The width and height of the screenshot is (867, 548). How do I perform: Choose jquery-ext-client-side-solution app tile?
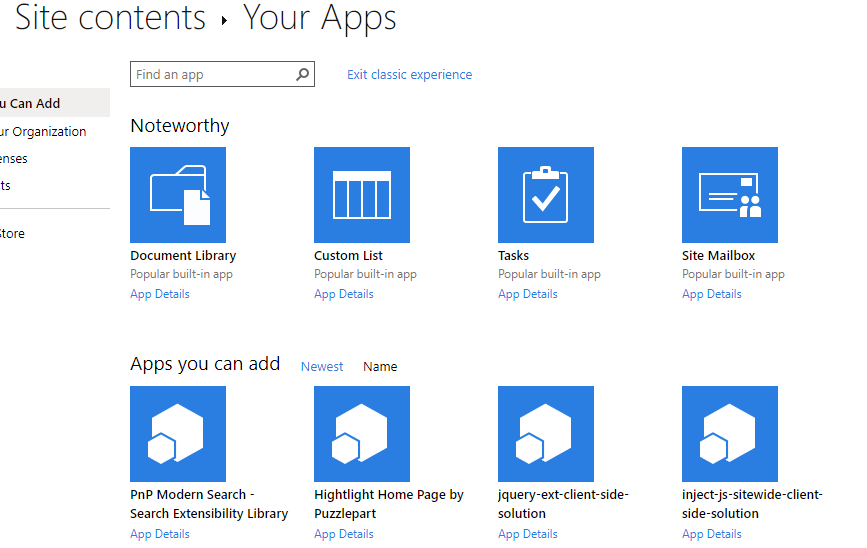(546, 434)
